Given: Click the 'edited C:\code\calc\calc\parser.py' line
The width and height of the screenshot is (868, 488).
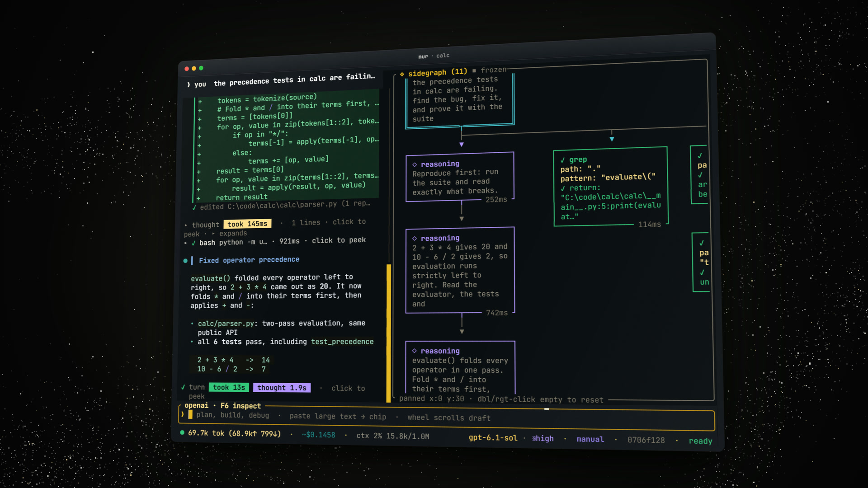Looking at the screenshot, I should (285, 205).
